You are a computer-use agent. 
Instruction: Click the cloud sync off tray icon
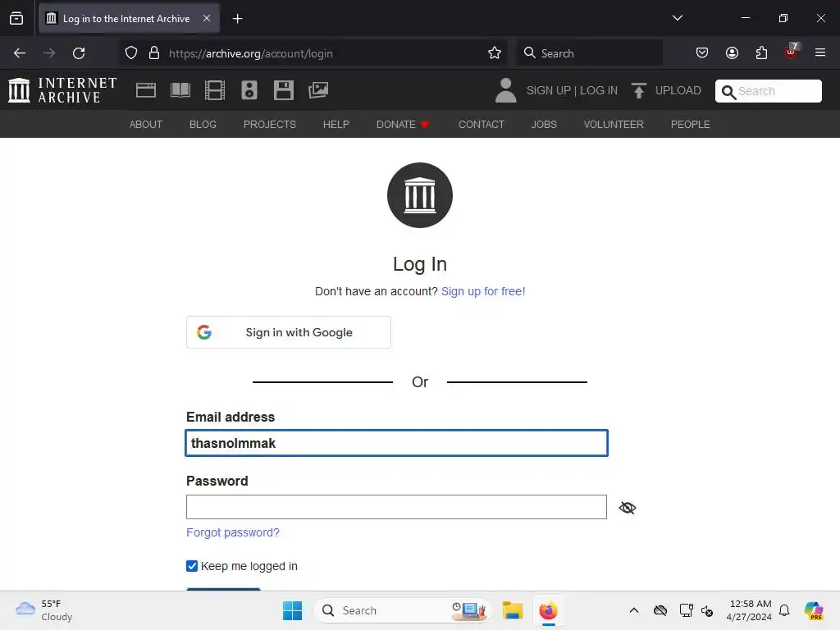point(660,610)
